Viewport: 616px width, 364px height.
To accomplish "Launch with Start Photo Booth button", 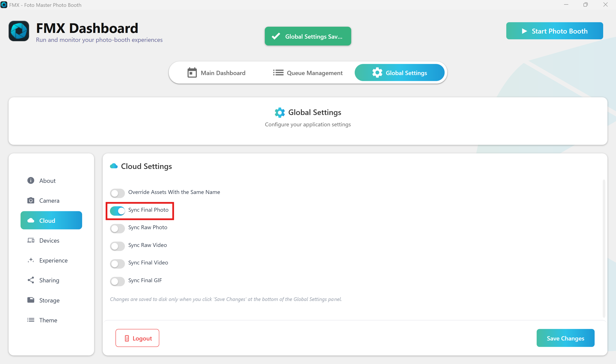I will pyautogui.click(x=554, y=31).
